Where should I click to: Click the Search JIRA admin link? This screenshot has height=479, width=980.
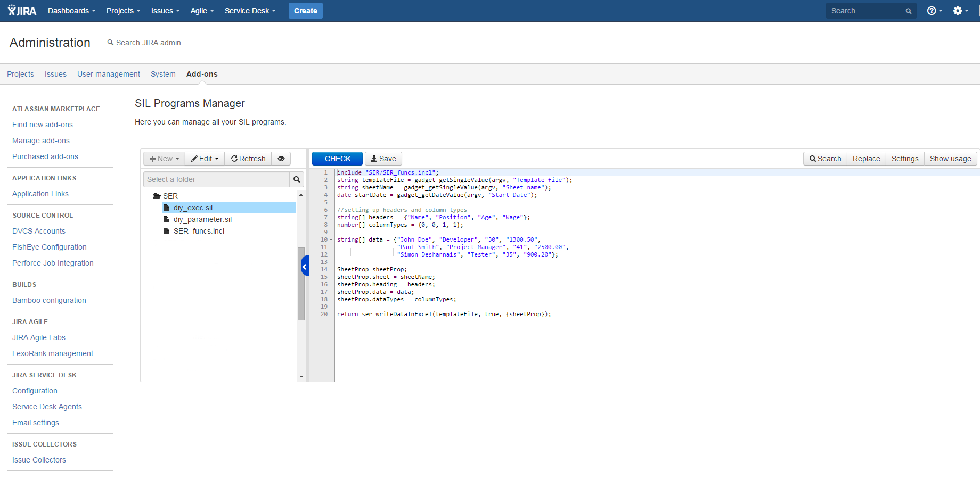tap(144, 43)
